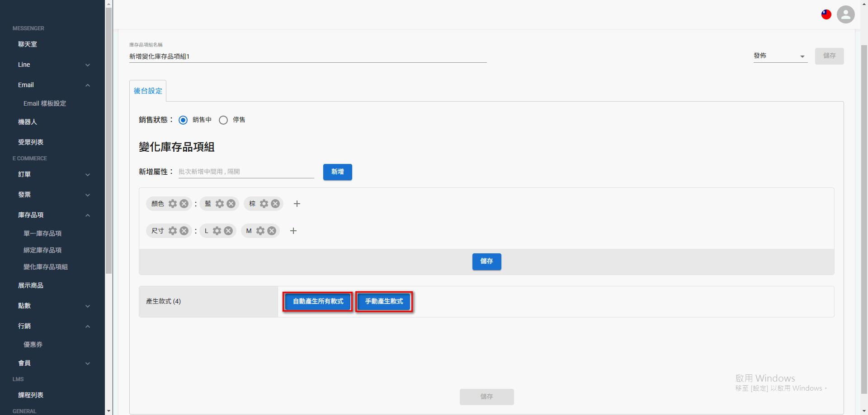The width and height of the screenshot is (868, 415).
Task: Switch to the 後台設定 tab
Action: coord(148,91)
